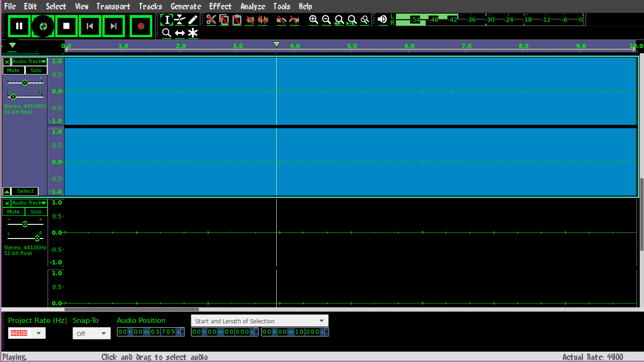
Task: Fit selection to window width
Action: [x=339, y=20]
